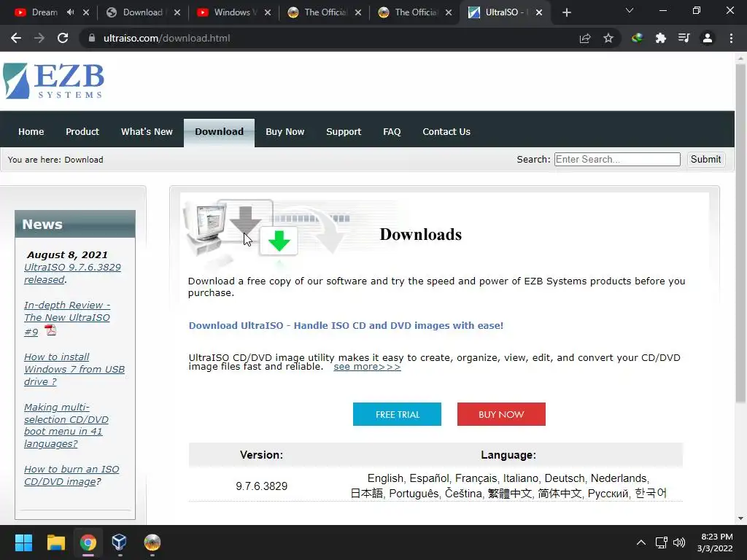This screenshot has width=747, height=560.
Task: Open How to burn an ISO CD/DVD image link
Action: point(71,475)
